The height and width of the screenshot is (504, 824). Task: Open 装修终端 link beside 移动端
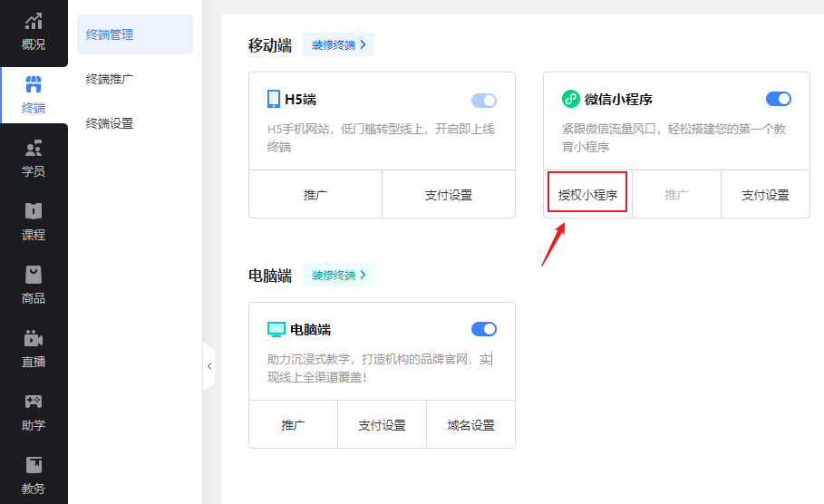click(338, 44)
